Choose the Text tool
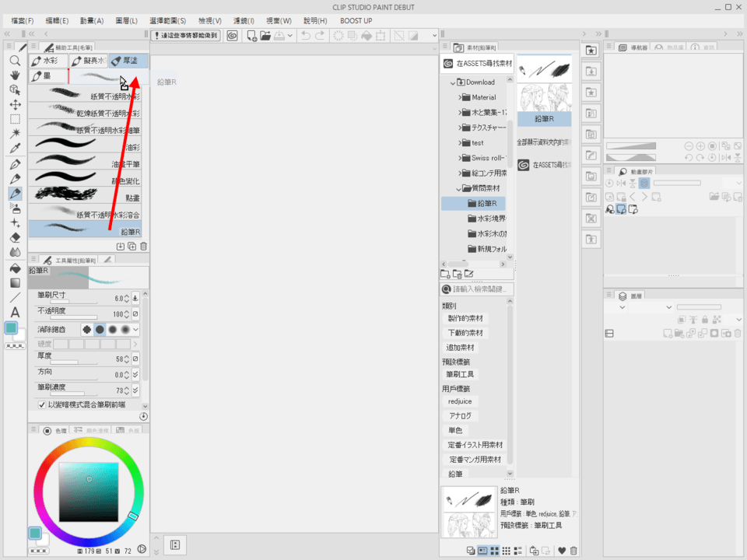Viewport: 747px width, 560px height. tap(15, 312)
